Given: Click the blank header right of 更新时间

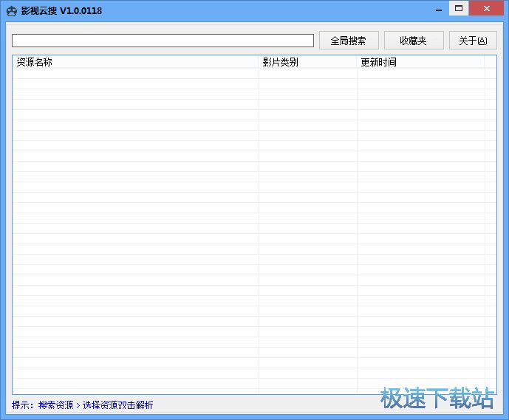Looking at the screenshot, I should point(491,62).
